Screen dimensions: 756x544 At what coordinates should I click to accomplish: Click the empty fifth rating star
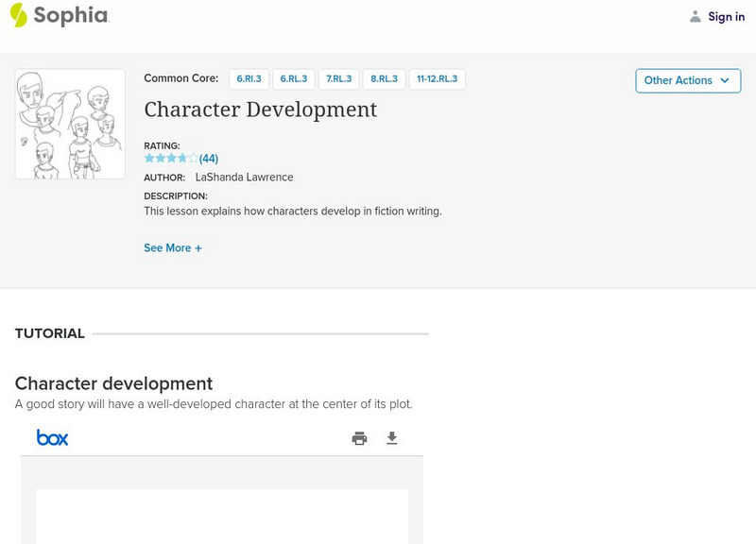point(194,159)
